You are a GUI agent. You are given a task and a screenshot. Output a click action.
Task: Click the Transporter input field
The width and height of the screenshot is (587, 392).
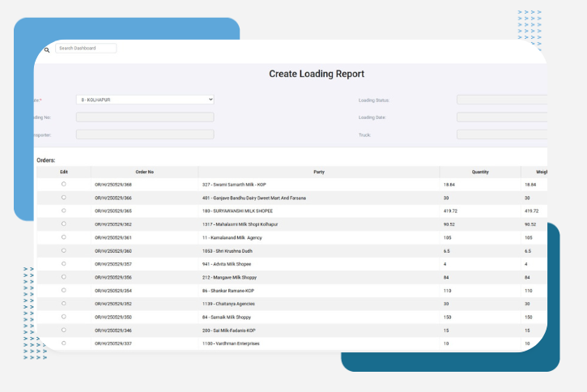pos(145,134)
